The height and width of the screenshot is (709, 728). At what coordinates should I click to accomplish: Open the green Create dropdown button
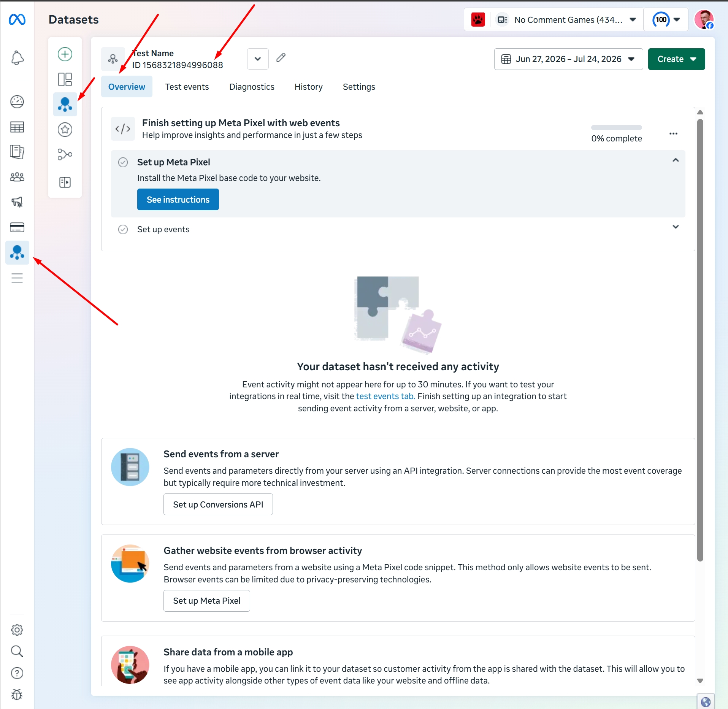pos(676,59)
